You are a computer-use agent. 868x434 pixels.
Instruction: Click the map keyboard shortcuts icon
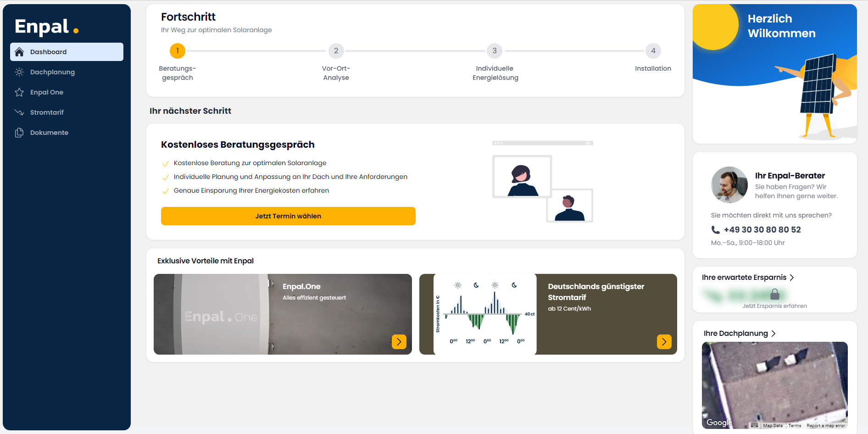[x=755, y=425]
